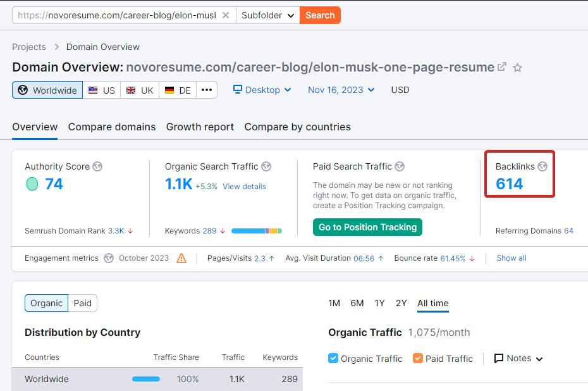Select the 1M time range
The width and height of the screenshot is (588, 391).
[334, 303]
